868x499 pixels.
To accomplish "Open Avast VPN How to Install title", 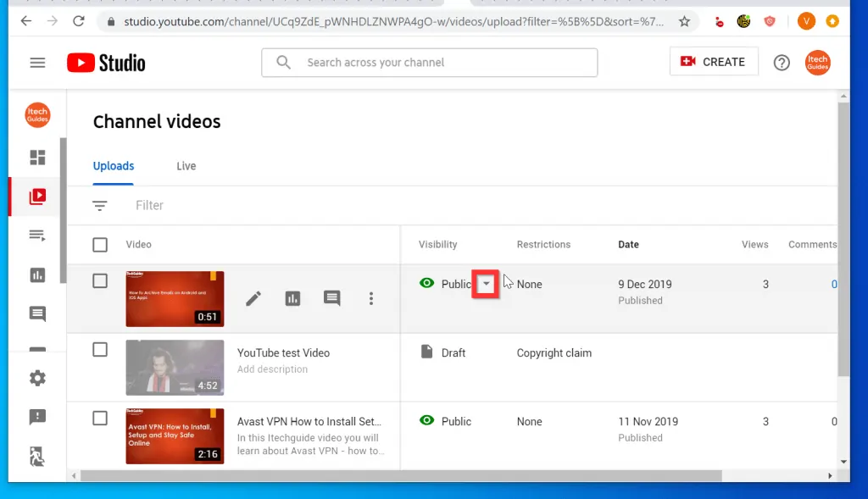I will click(x=309, y=422).
